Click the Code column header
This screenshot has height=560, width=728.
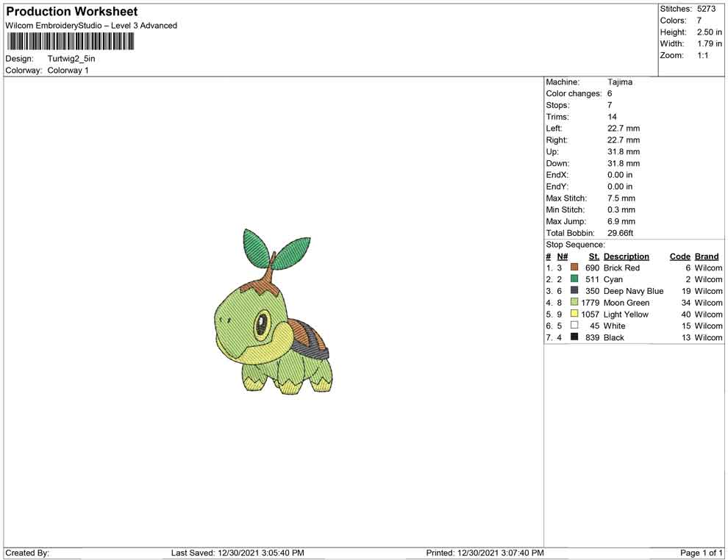click(679, 256)
